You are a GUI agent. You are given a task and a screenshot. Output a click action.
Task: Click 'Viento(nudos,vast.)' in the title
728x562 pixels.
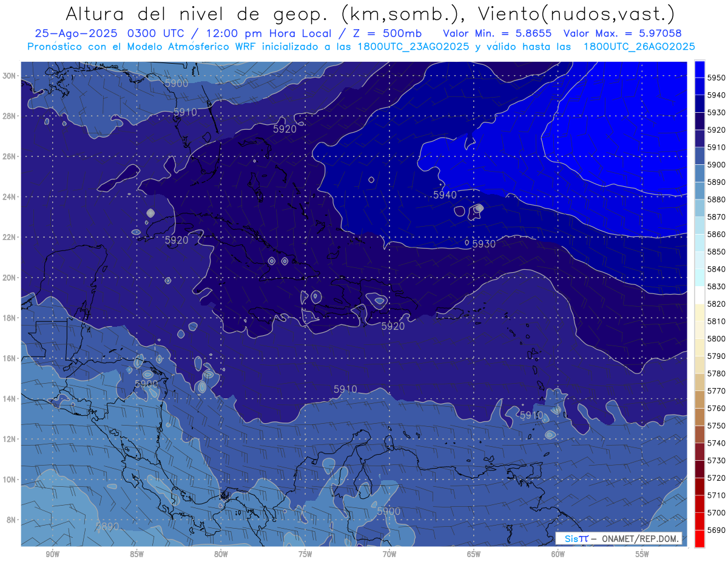click(576, 13)
